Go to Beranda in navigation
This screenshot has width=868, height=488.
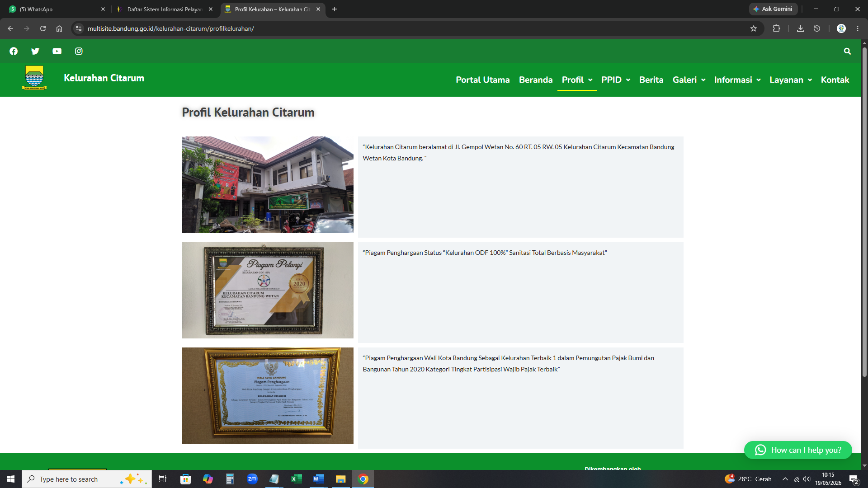coord(536,80)
